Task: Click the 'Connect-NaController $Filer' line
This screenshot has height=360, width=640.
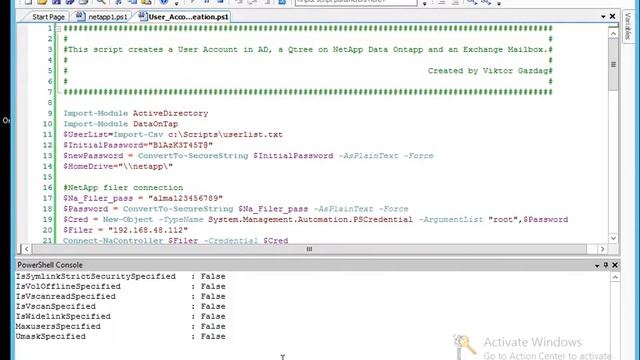Action: 176,240
